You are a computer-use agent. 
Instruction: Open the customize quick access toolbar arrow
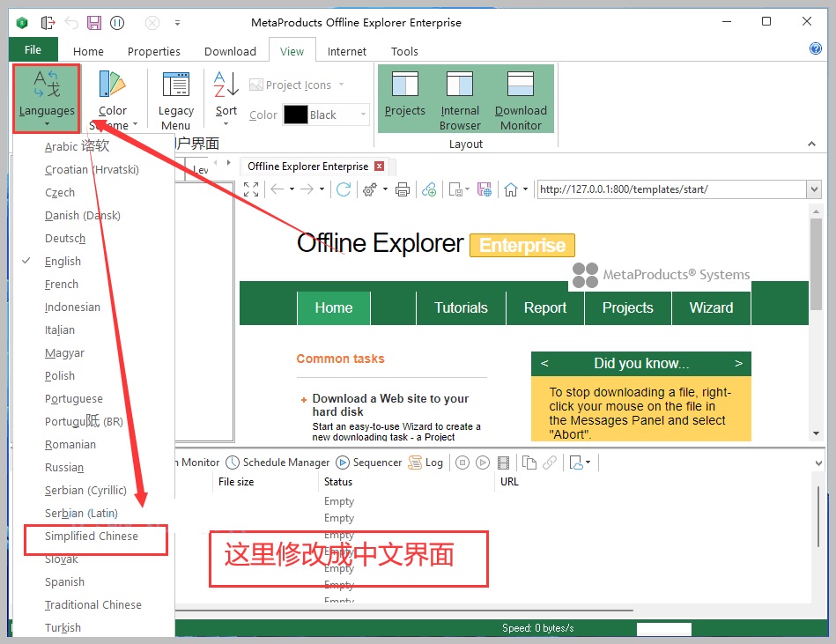178,22
